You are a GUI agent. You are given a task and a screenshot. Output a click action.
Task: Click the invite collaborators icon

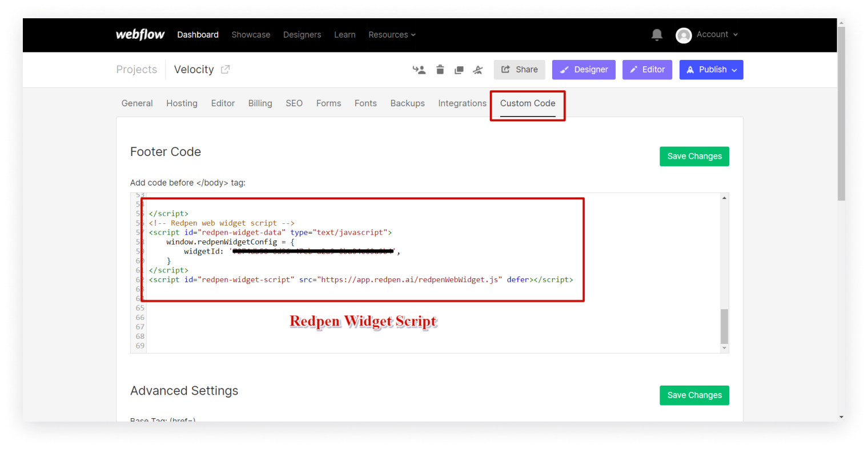(419, 70)
